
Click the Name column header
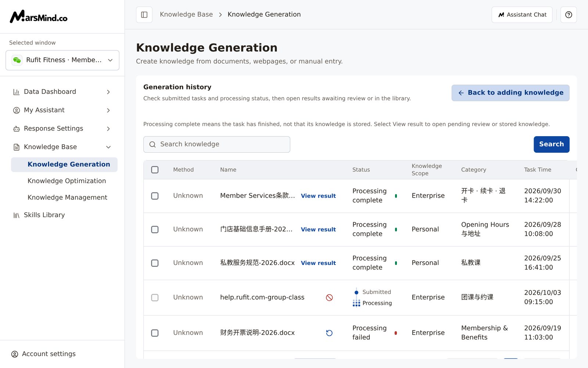click(228, 170)
